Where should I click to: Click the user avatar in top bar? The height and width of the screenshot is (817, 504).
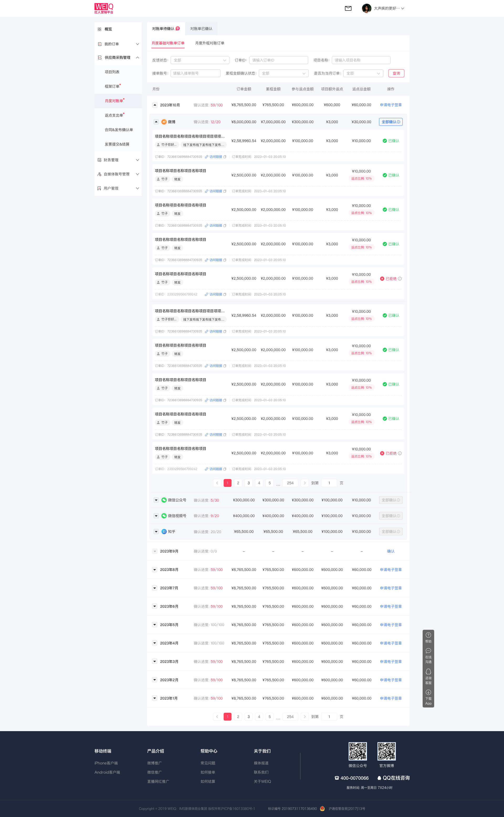[366, 8]
